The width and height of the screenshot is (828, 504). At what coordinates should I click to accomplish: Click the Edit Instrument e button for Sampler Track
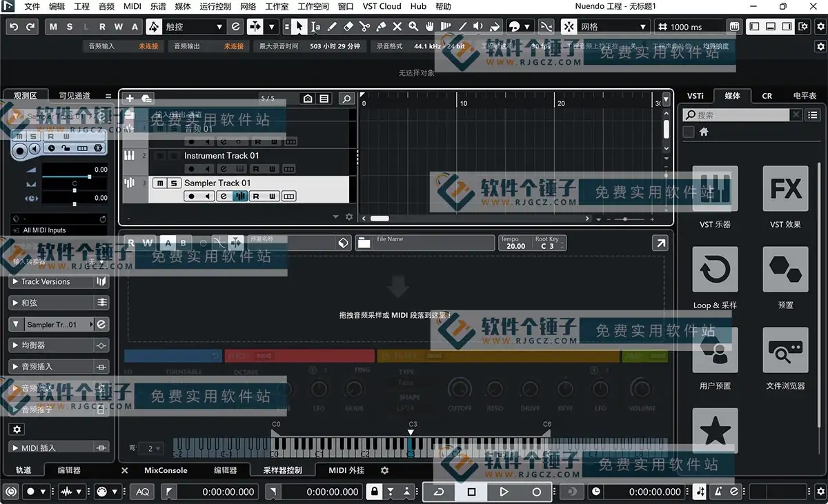[x=223, y=196]
